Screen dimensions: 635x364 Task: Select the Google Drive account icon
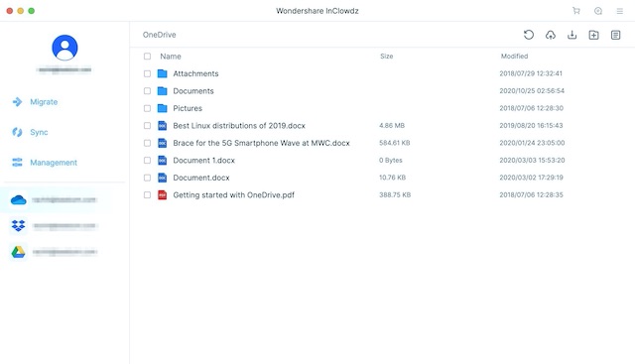tap(18, 252)
